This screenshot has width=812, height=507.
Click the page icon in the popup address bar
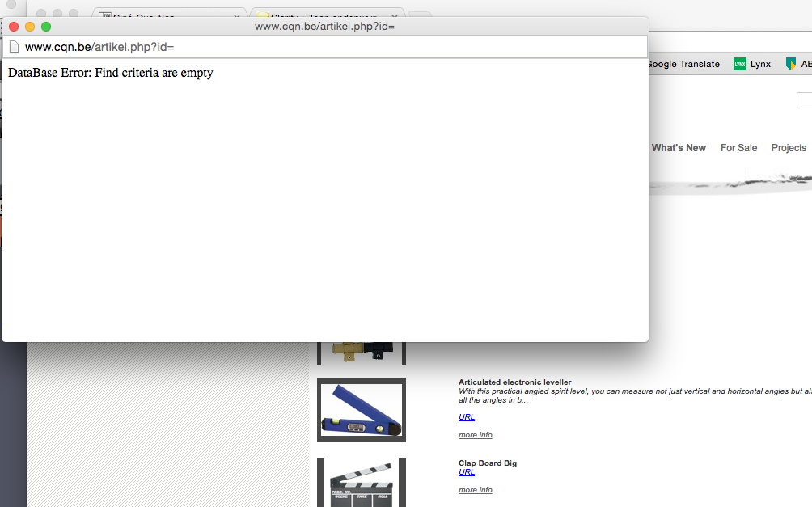14,47
